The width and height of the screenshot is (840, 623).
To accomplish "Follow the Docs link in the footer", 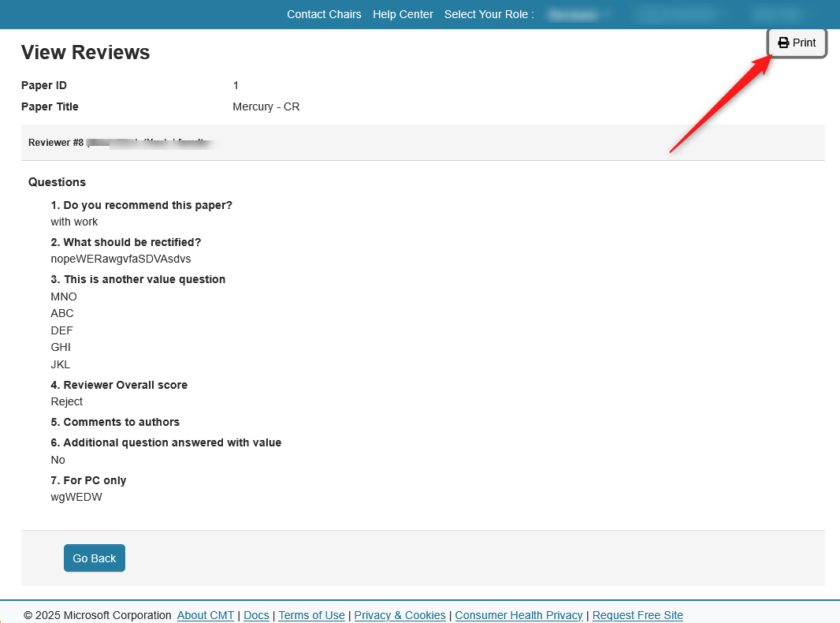I will pyautogui.click(x=256, y=615).
